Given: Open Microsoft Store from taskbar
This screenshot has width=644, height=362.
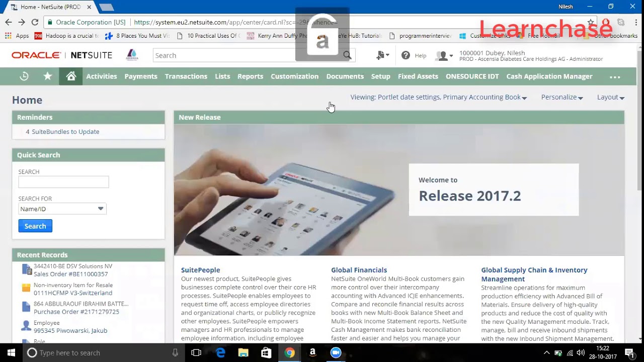Looking at the screenshot, I should click(x=266, y=353).
